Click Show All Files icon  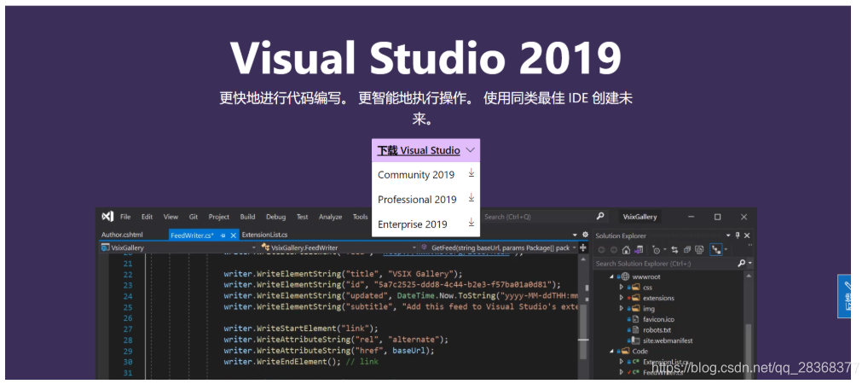699,249
